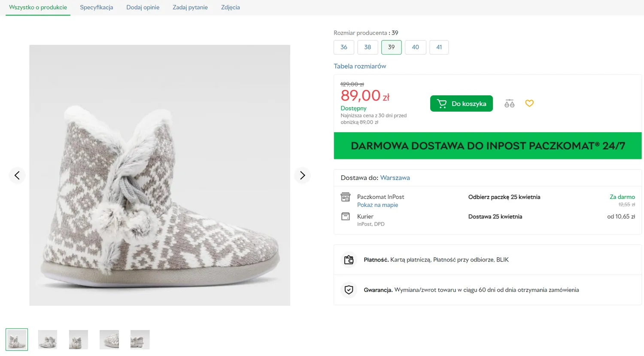Open the Specyfikacja tab
The width and height of the screenshot is (644, 356).
pyautogui.click(x=97, y=7)
